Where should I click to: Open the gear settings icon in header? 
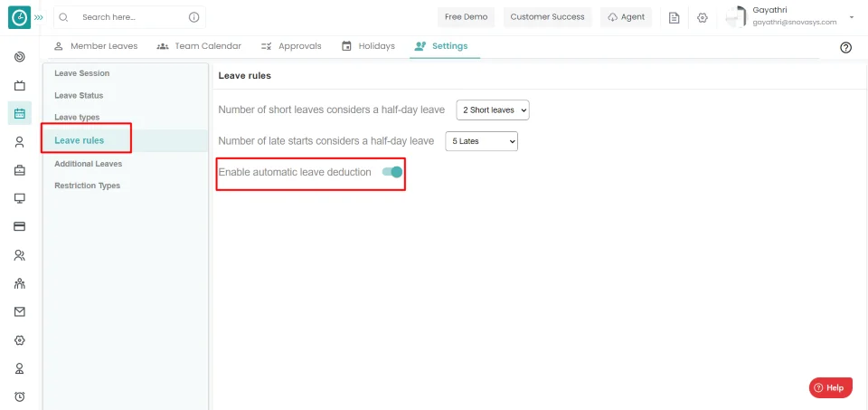(703, 18)
